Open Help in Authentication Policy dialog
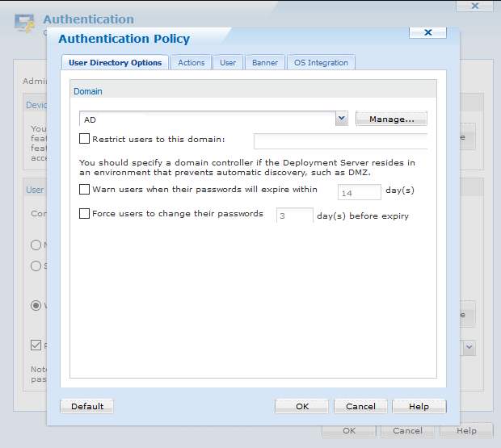The image size is (501, 448). 419,406
